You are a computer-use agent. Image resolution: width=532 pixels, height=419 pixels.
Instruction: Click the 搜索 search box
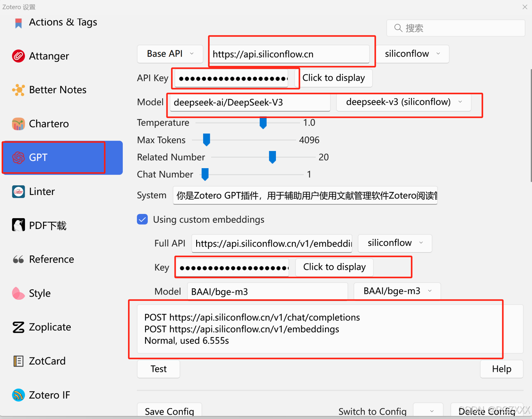click(456, 28)
